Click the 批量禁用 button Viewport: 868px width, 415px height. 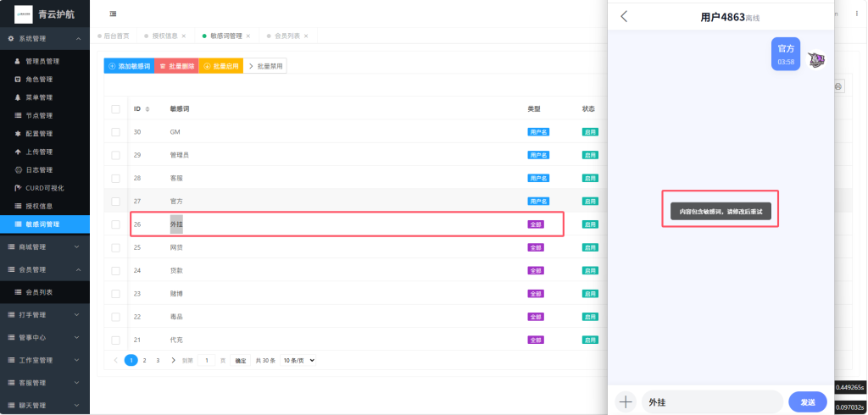pyautogui.click(x=265, y=66)
